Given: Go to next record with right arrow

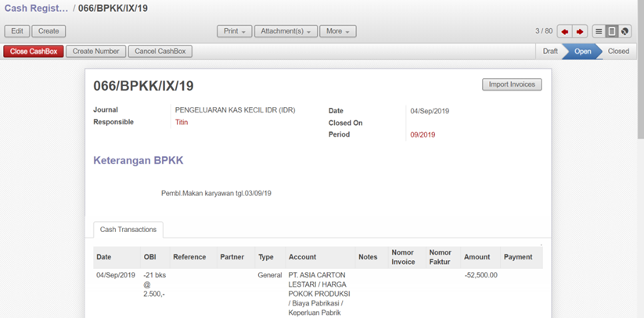Looking at the screenshot, I should coord(580,31).
